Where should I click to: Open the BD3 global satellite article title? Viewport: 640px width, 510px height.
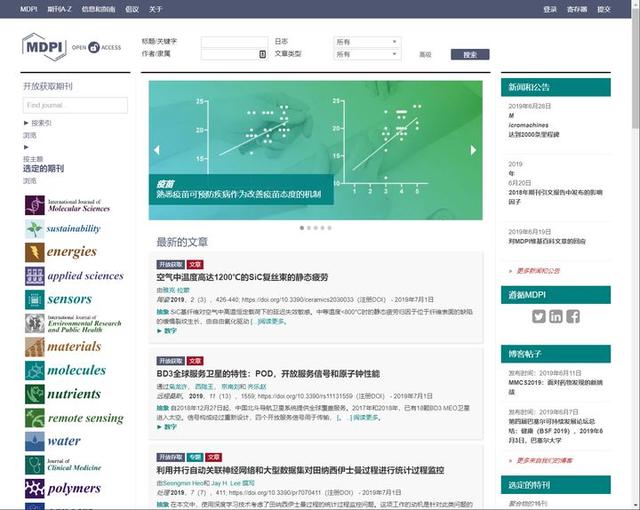268,374
